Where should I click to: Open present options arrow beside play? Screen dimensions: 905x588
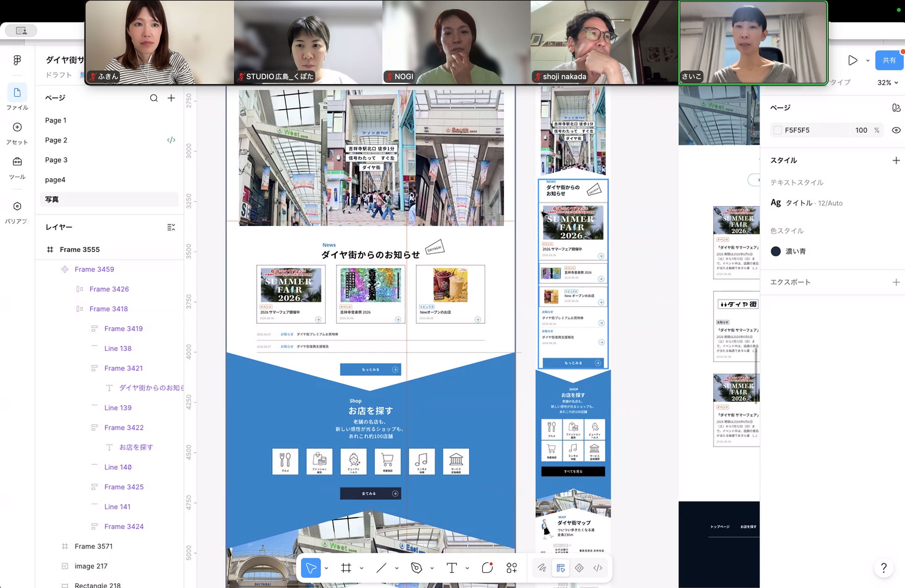tap(868, 60)
